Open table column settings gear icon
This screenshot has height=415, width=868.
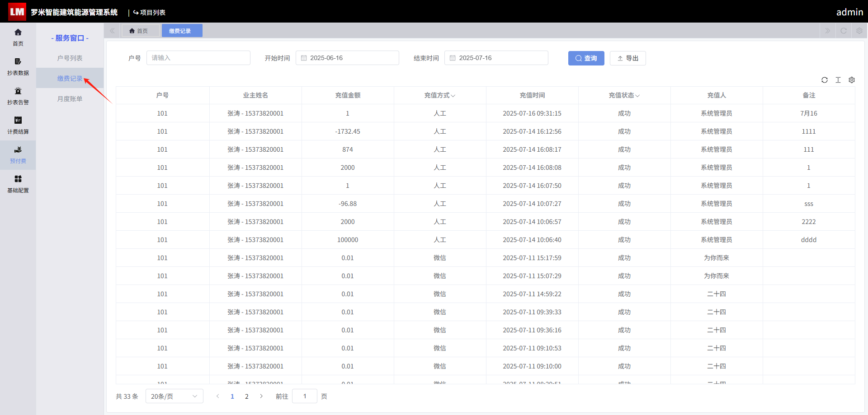tap(852, 80)
